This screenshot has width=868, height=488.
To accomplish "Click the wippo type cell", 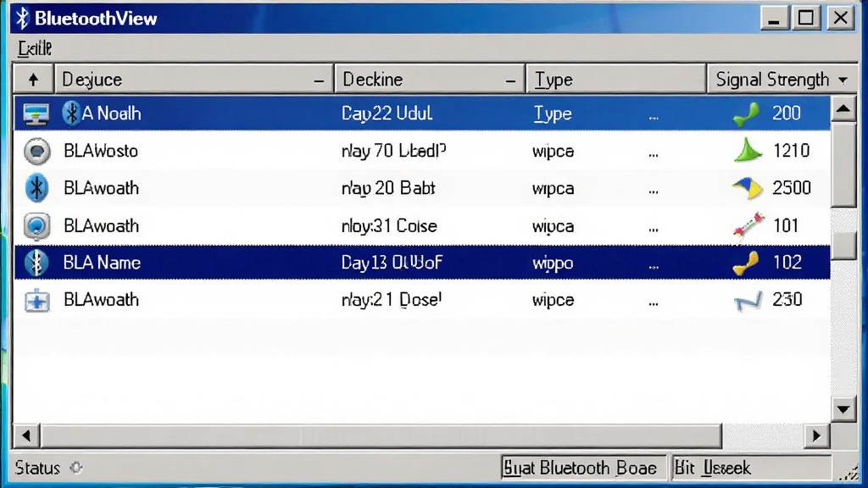I will (x=553, y=264).
